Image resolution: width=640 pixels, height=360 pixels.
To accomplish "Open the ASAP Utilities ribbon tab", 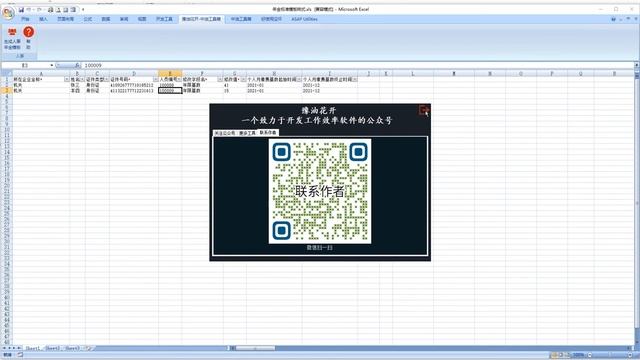I will (x=304, y=19).
